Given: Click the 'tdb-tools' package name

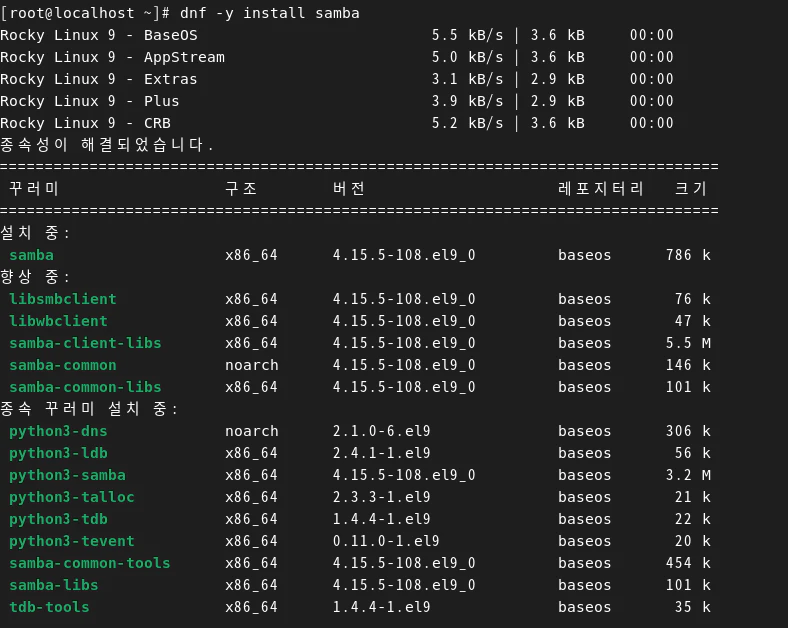Looking at the screenshot, I should (49, 608).
